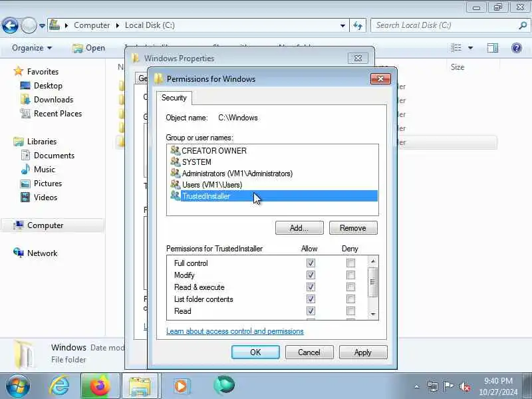The height and width of the screenshot is (399, 532).
Task: Click the Forward navigation arrow in Explorer
Action: (29, 25)
